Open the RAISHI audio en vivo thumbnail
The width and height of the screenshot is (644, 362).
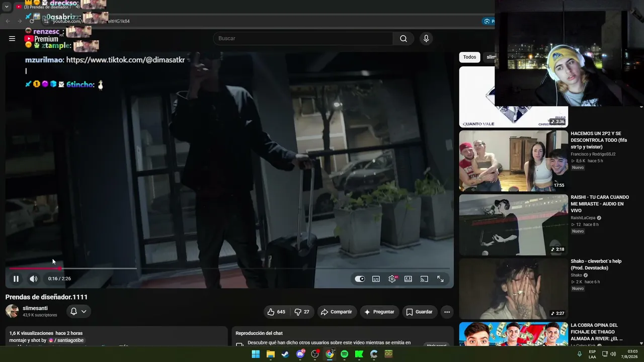(513, 225)
